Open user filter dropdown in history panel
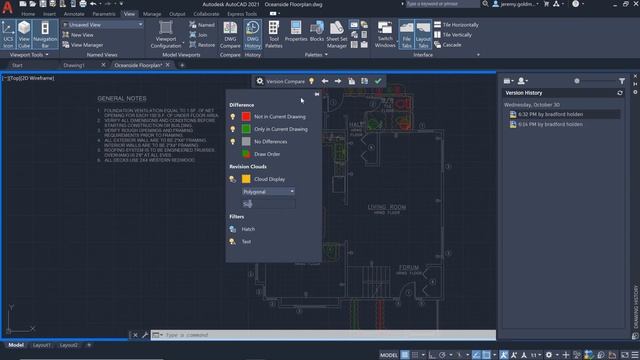Screen dimensions: 640x360 click(x=522, y=81)
